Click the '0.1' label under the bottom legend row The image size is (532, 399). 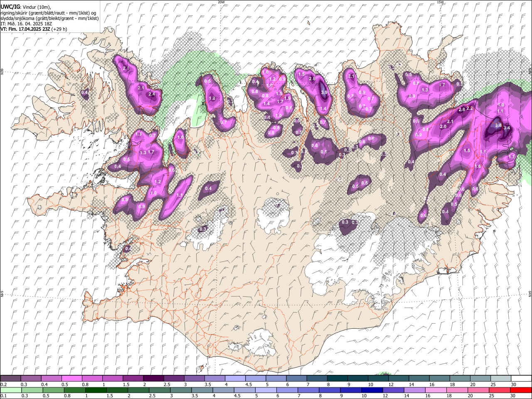click(x=3, y=396)
